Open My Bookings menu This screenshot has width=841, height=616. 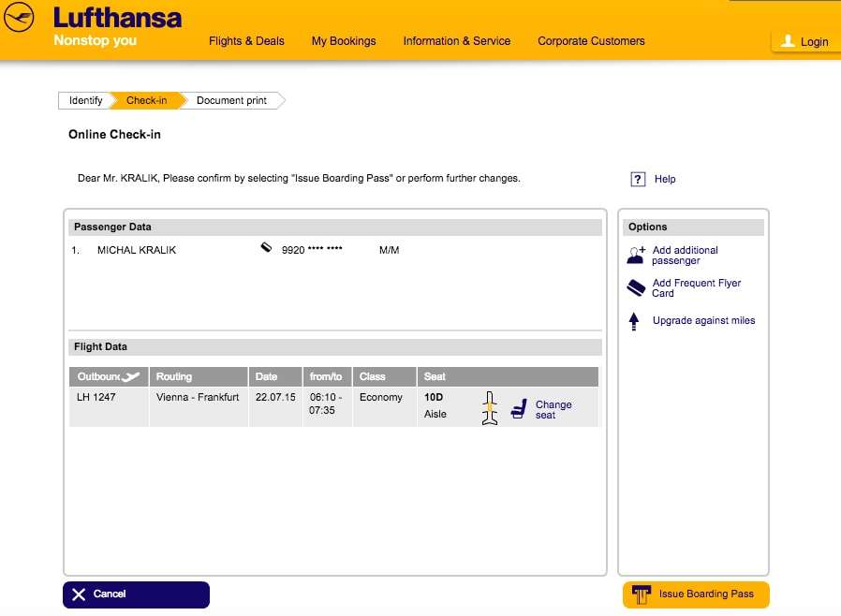pyautogui.click(x=344, y=41)
